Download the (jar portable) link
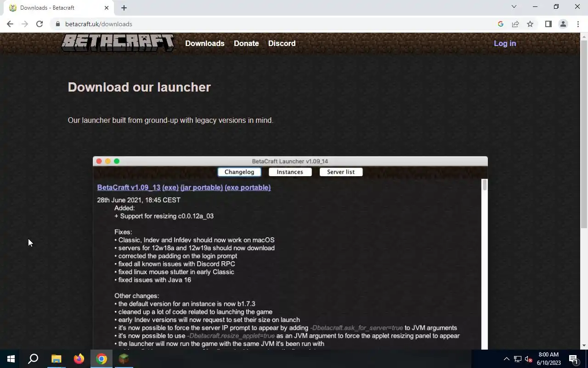This screenshot has height=368, width=588. (x=202, y=187)
